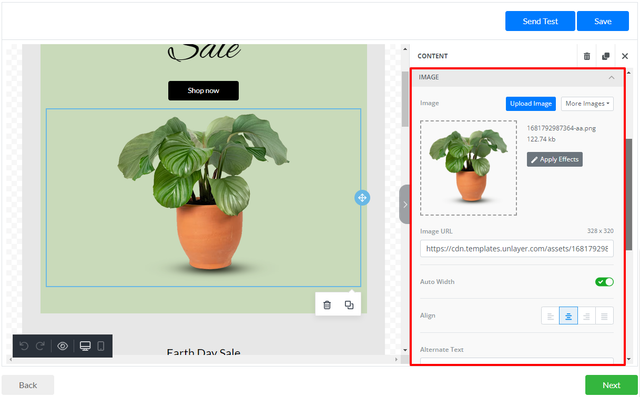The image size is (640, 397).
Task: Open the More Images dropdown
Action: 587,104
